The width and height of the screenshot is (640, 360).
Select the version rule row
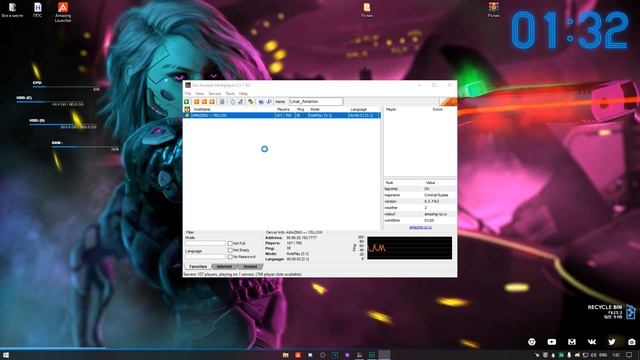(x=420, y=202)
